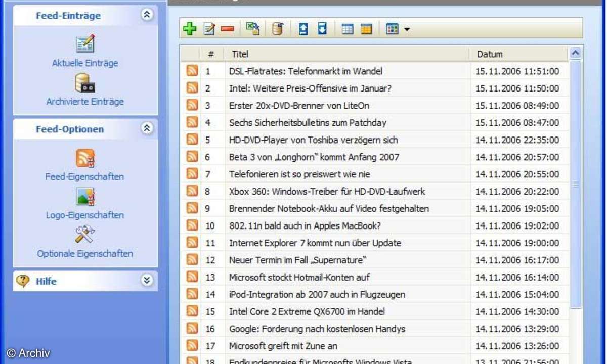Edit the selected entry with pencil icon
The image size is (607, 364).
[209, 29]
